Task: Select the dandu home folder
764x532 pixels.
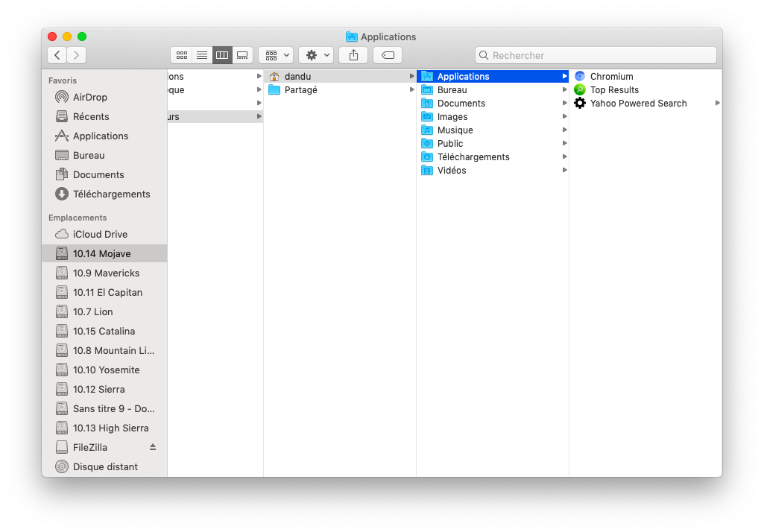Action: pyautogui.click(x=340, y=77)
